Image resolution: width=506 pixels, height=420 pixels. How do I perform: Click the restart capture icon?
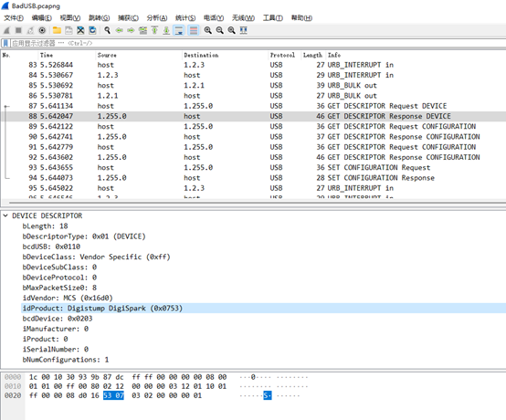point(30,30)
